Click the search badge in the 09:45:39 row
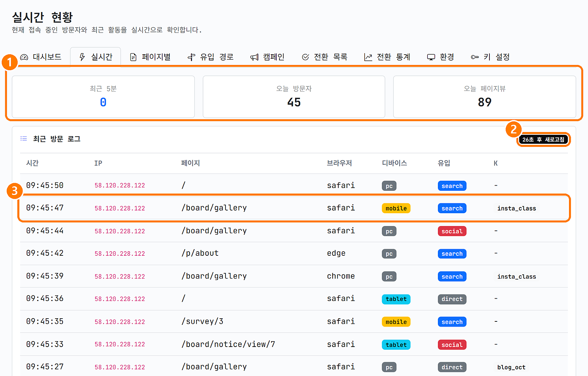 (452, 276)
